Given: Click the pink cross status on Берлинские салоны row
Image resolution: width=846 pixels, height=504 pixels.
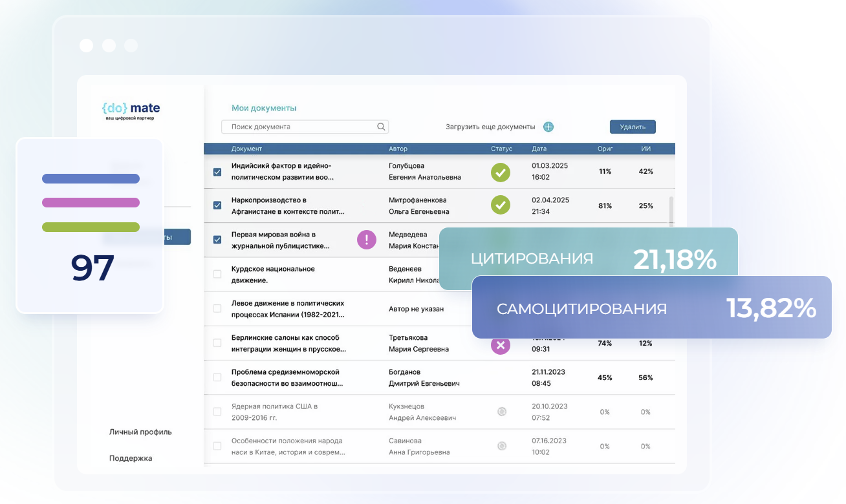Looking at the screenshot, I should point(500,346).
